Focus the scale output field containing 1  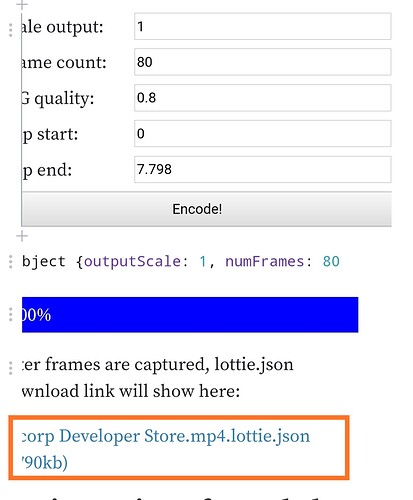tap(263, 26)
